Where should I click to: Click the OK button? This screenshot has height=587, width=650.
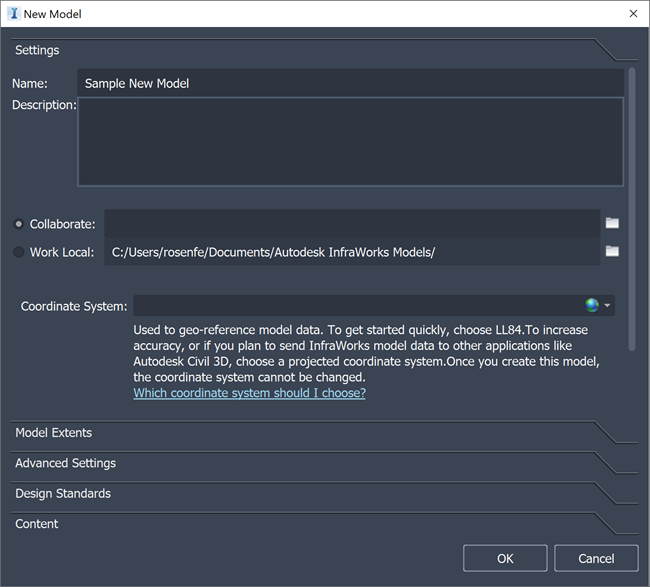505,558
